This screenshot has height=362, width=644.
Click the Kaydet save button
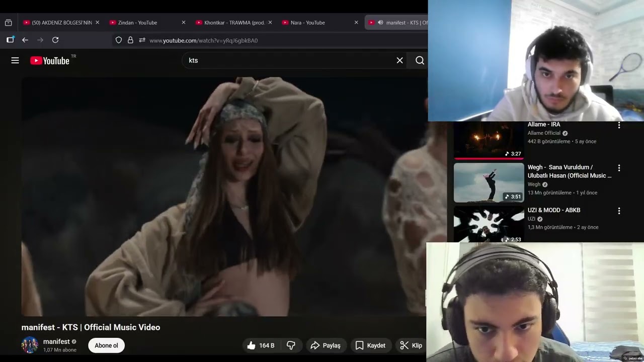click(370, 345)
